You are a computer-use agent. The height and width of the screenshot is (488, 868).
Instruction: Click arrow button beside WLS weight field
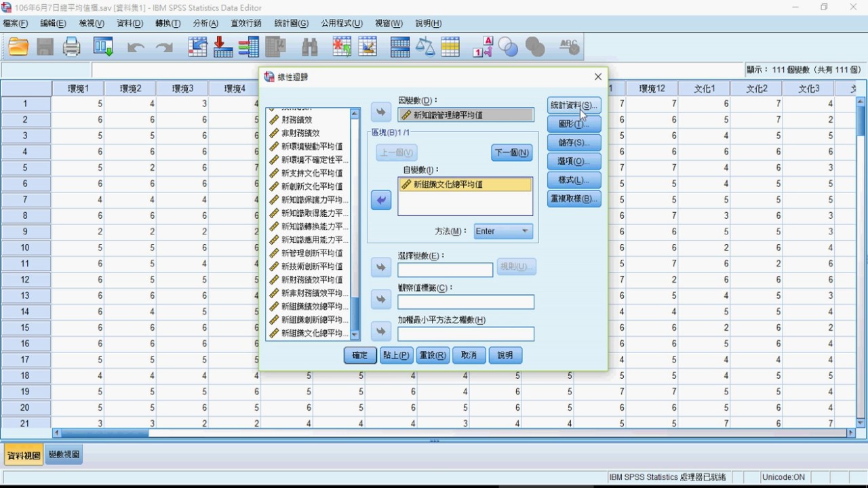[381, 331]
